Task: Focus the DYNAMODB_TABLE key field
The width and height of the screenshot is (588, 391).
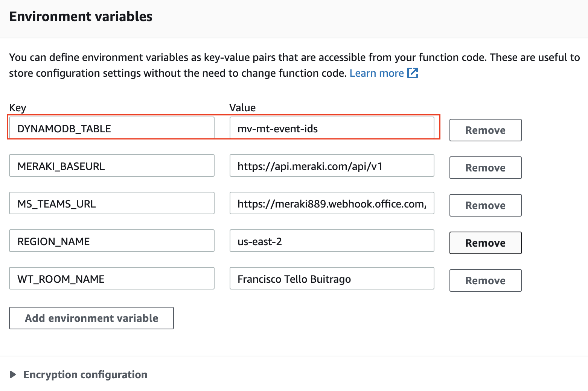Action: (112, 128)
